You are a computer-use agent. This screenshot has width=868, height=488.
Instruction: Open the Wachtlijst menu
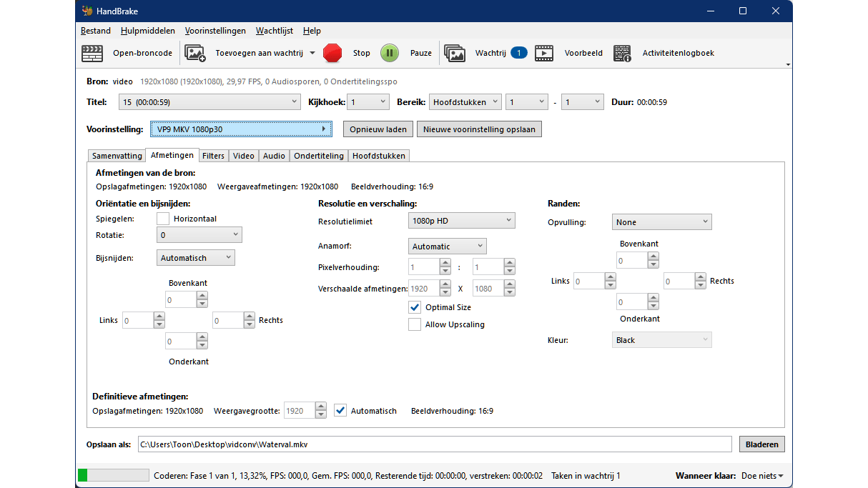[275, 31]
